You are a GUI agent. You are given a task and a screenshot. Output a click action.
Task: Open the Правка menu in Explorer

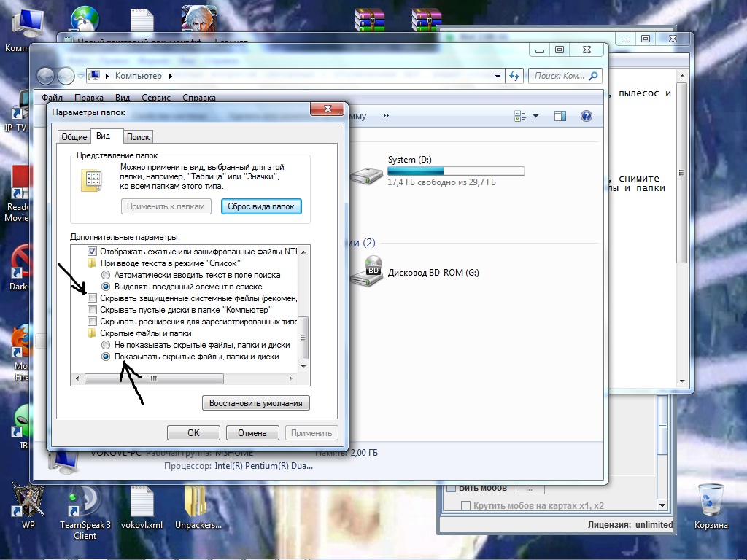tap(88, 97)
